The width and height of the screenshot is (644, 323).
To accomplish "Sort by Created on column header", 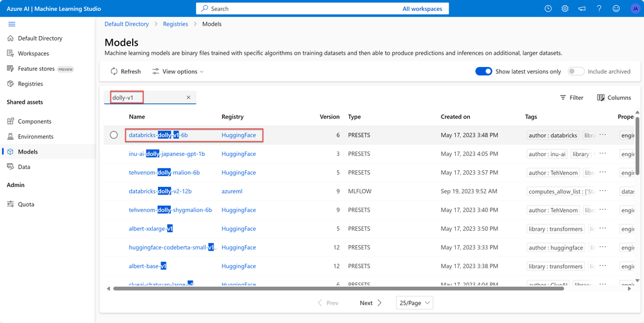I will pyautogui.click(x=456, y=117).
